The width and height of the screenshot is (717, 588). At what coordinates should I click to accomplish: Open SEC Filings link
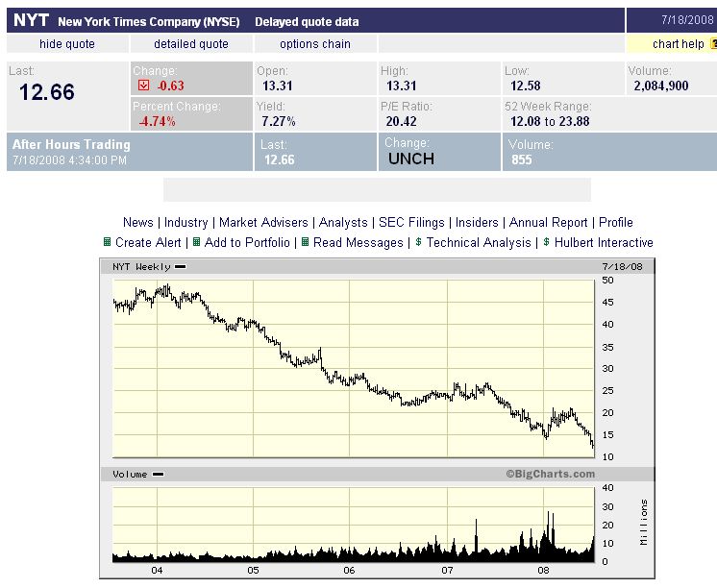tap(411, 222)
